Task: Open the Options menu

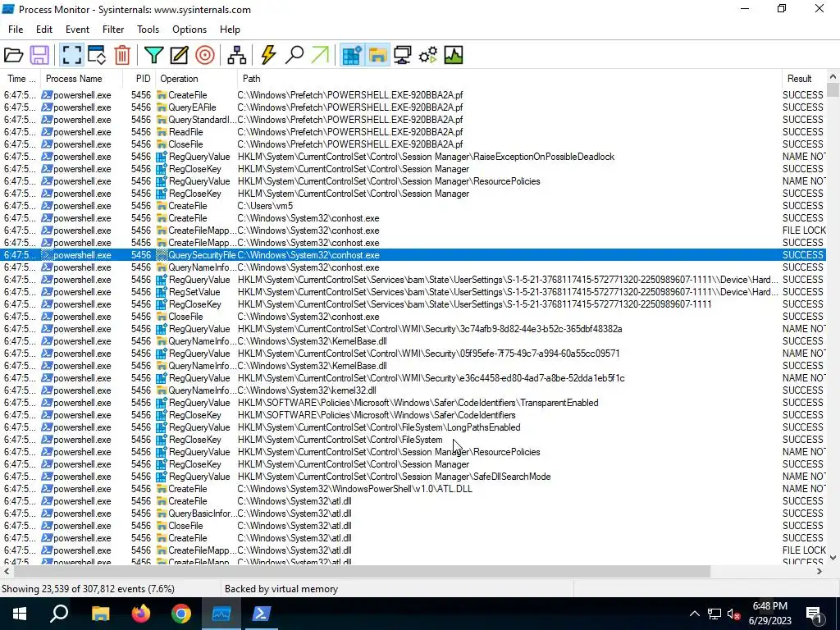Action: [189, 30]
